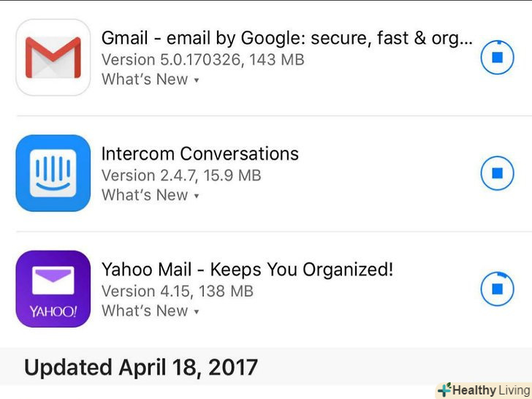Stop the Yahoo Mail update download
This screenshot has height=399, width=532.
[497, 289]
